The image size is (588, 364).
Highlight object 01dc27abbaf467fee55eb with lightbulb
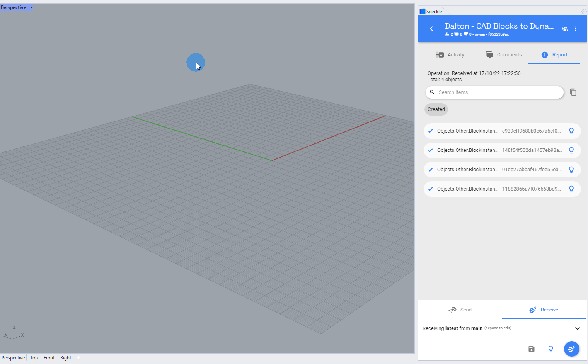(571, 170)
